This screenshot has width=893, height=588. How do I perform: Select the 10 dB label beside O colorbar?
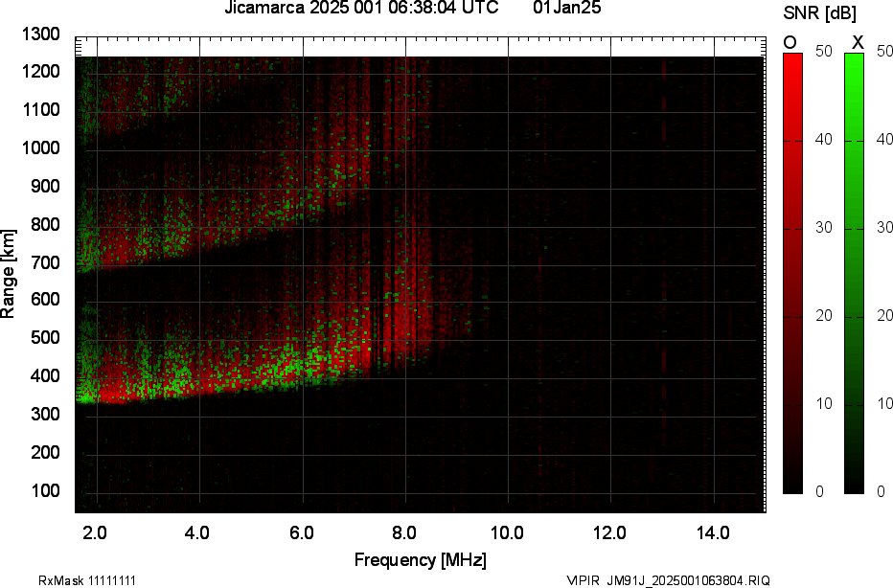[x=823, y=403]
